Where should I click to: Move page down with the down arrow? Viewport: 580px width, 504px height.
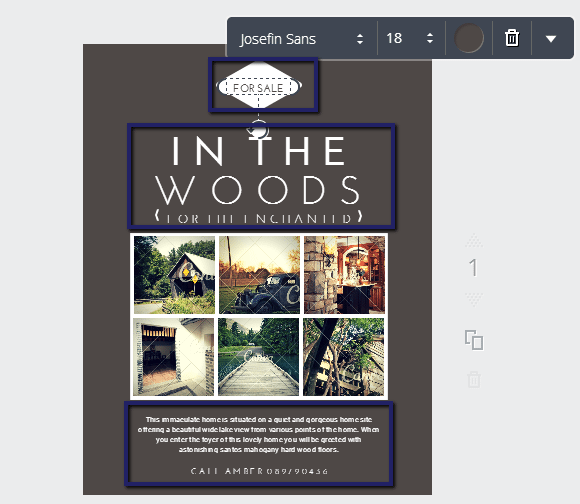pyautogui.click(x=474, y=299)
